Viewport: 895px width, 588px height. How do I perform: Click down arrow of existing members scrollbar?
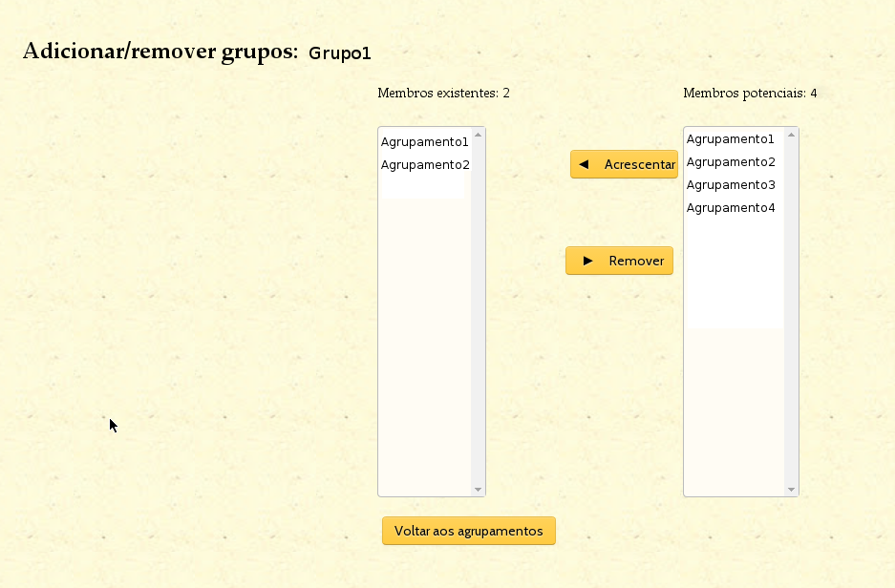point(479,490)
